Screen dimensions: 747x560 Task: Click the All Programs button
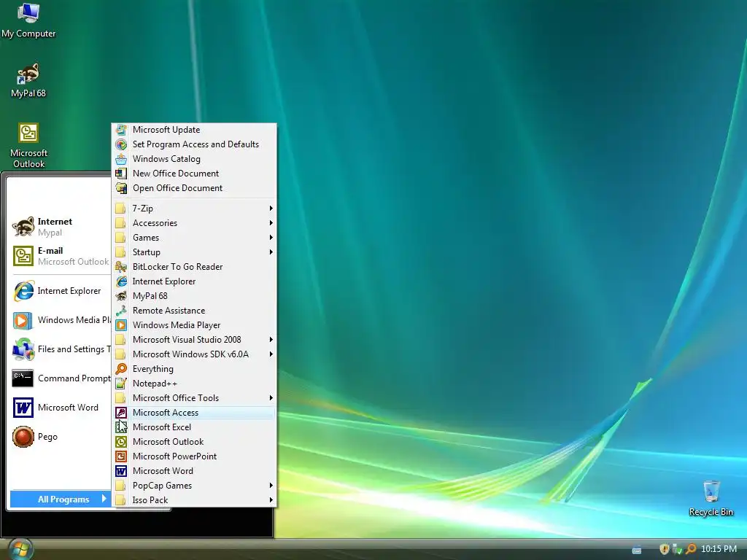pos(61,499)
